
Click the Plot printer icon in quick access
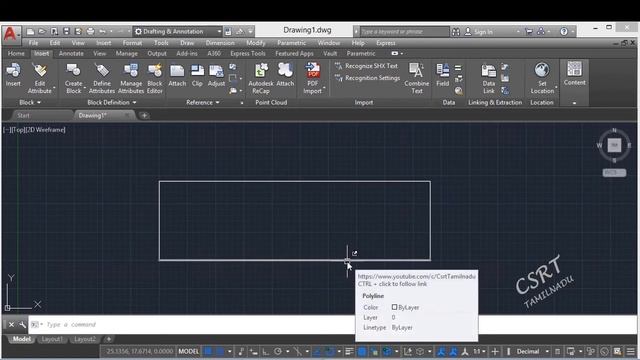click(91, 31)
